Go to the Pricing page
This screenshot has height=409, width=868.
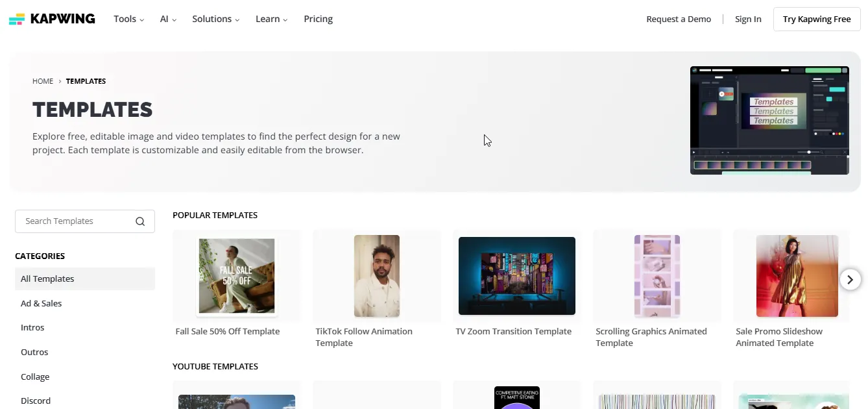click(x=319, y=19)
